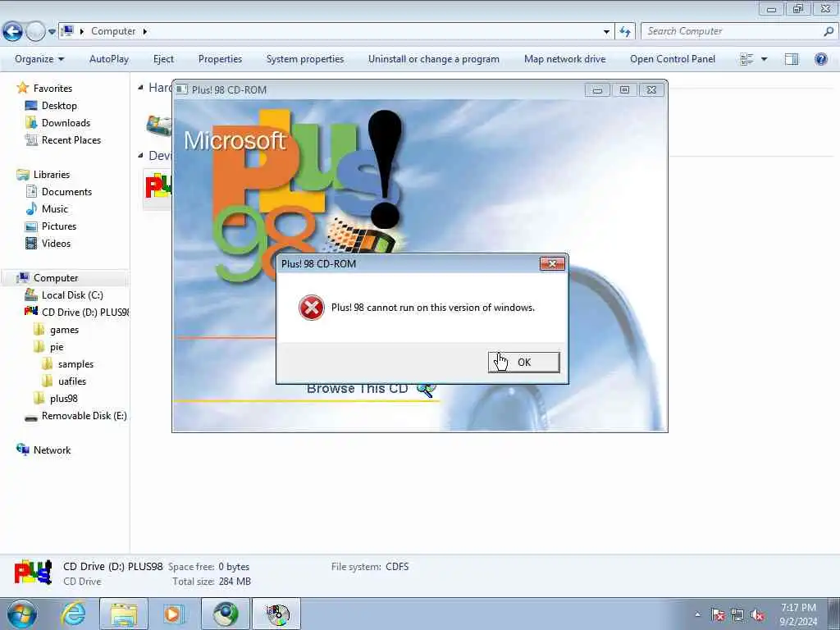Click Browse This CD link
Screen dimensions: 840x630
coord(358,389)
